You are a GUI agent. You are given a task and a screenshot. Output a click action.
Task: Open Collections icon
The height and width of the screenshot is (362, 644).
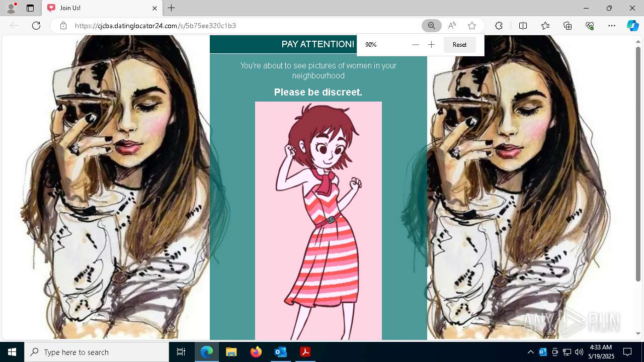(x=568, y=26)
